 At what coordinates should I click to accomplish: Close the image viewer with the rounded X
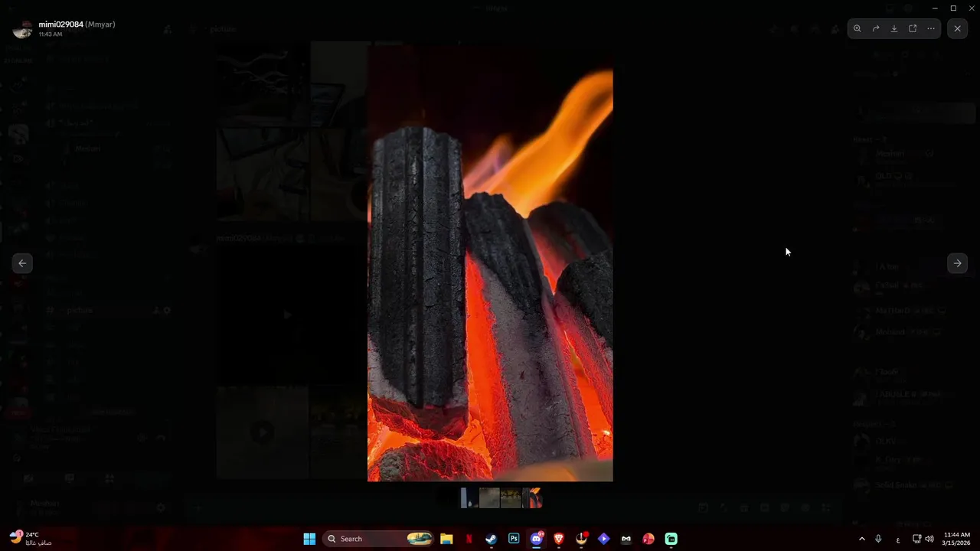[957, 28]
